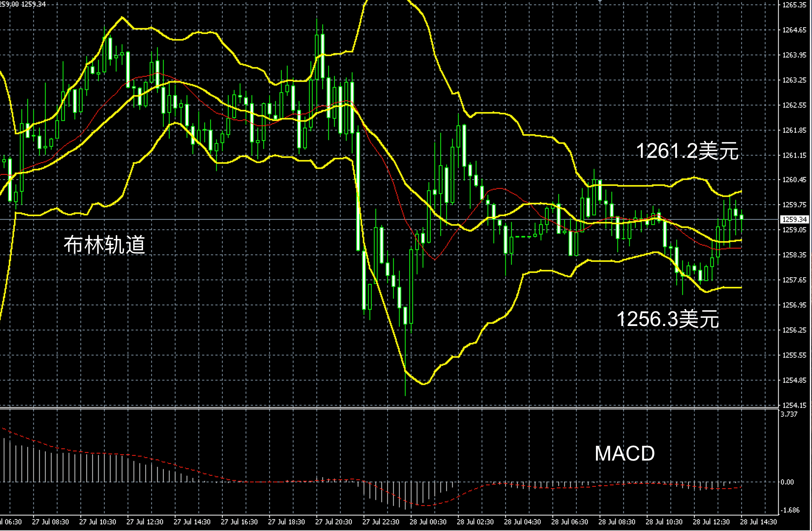Click the 1256.95 price scale label
The width and height of the screenshot is (812, 531).
point(794,305)
